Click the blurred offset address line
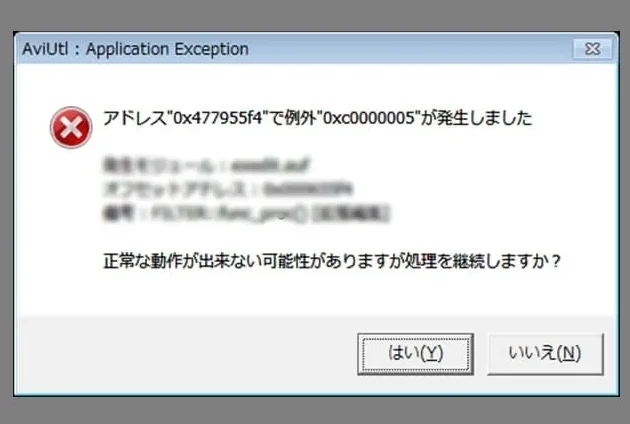Screen dimensions: 630x424 [228, 189]
